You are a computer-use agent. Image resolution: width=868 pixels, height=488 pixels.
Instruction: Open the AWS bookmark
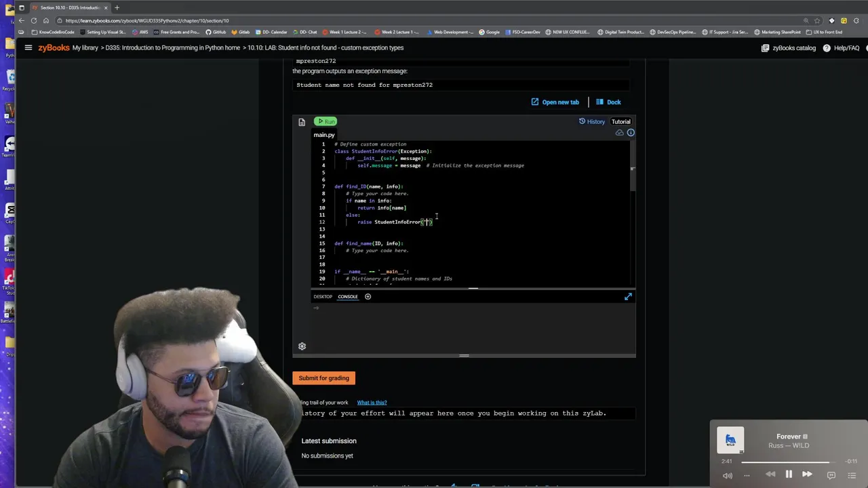coord(140,32)
